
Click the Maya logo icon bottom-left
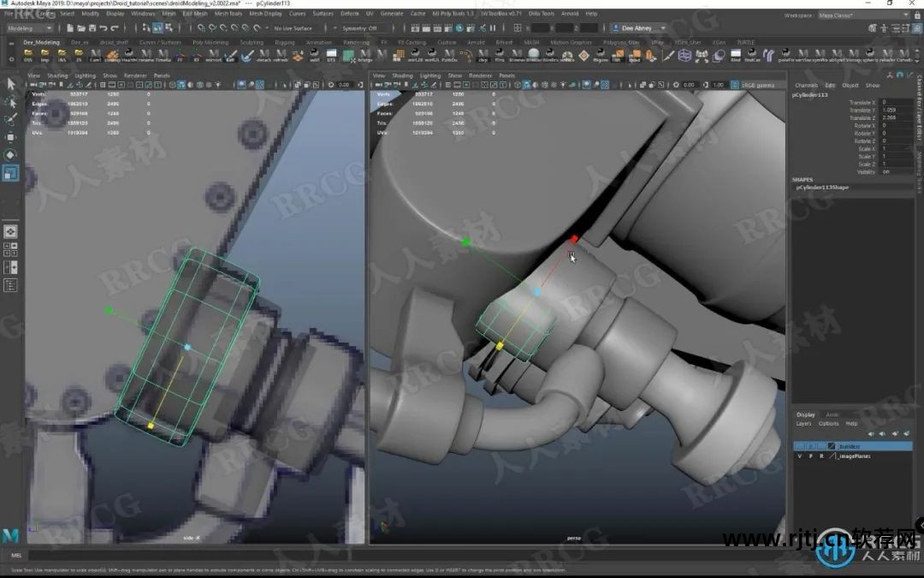click(10, 535)
